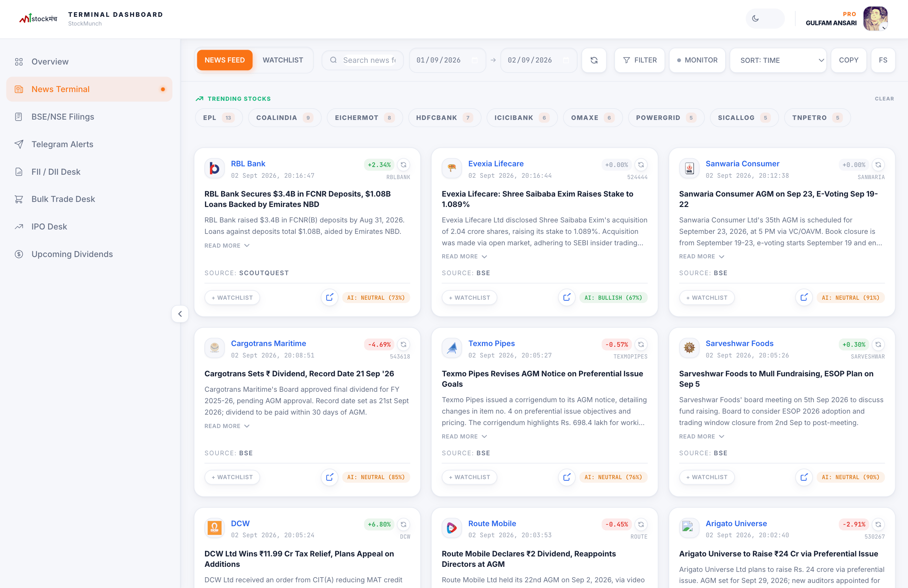Filter by EPL trending chip
This screenshot has width=908, height=588.
tap(219, 118)
